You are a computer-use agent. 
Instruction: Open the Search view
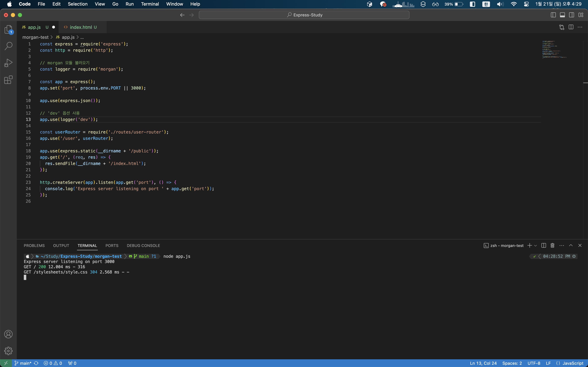click(9, 46)
